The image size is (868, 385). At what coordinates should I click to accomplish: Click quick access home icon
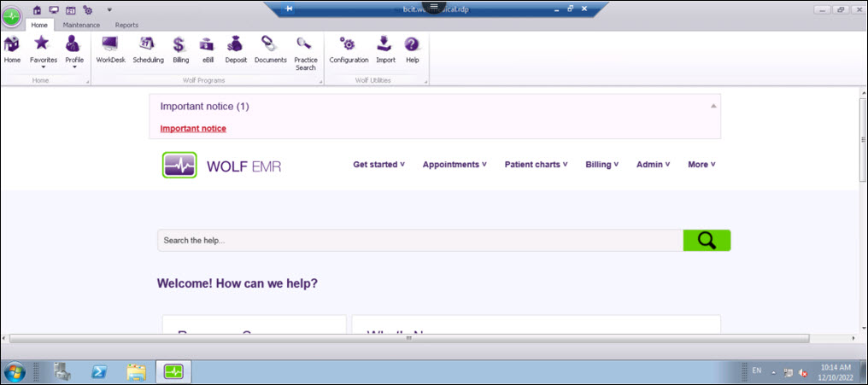click(x=37, y=9)
